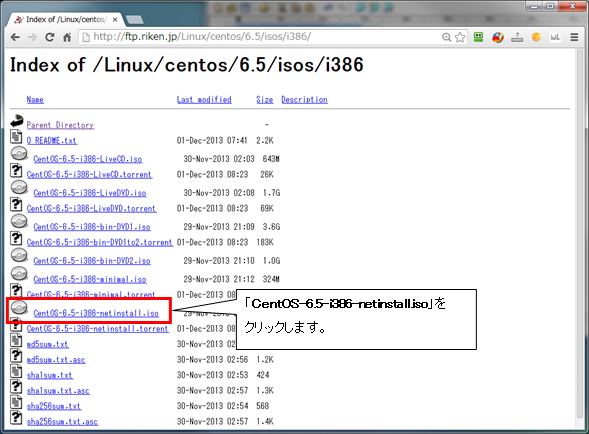The image size is (589, 434).
Task: Close the Index of /Linux/centos tab
Action: pyautogui.click(x=115, y=20)
